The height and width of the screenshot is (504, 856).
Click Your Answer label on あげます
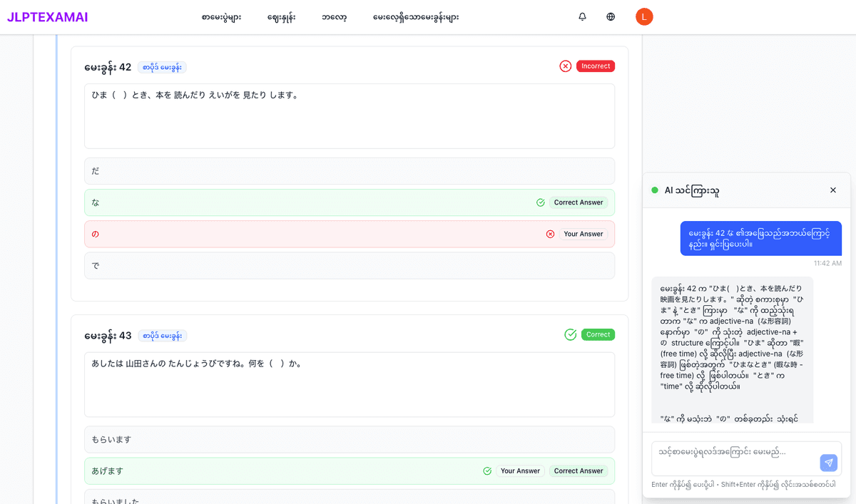tap(520, 471)
